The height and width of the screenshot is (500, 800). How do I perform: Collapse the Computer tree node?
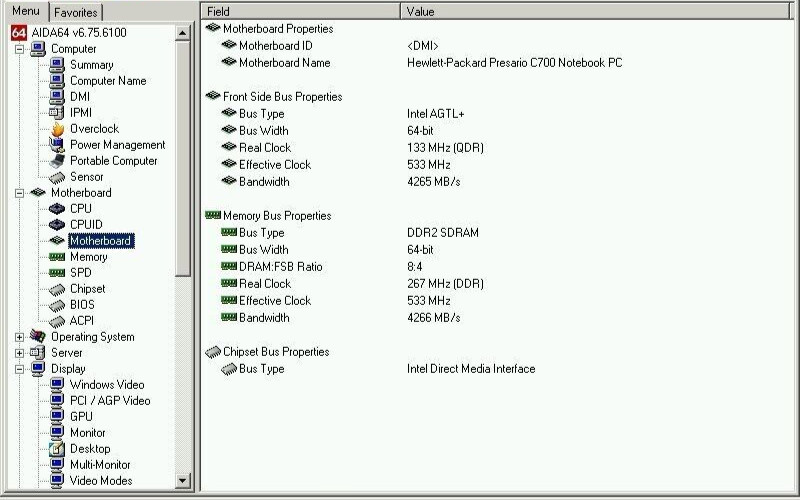pyautogui.click(x=19, y=49)
